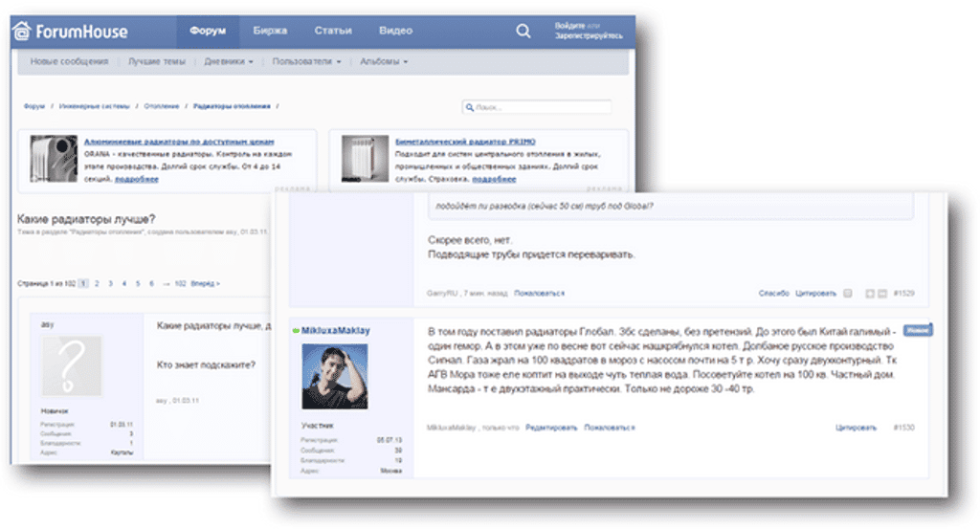980x529 pixels.
Task: Open the Видео tab
Action: tap(395, 31)
